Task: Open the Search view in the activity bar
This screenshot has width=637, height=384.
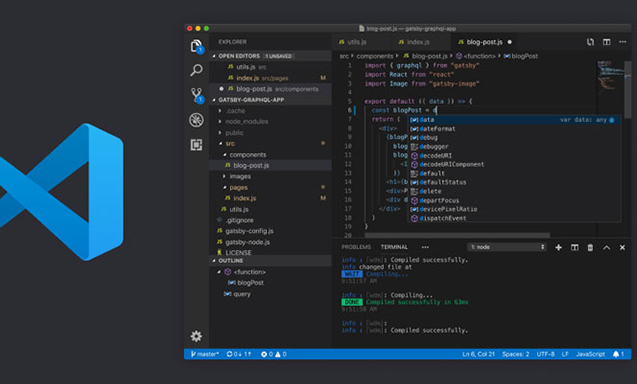Action: (x=196, y=70)
